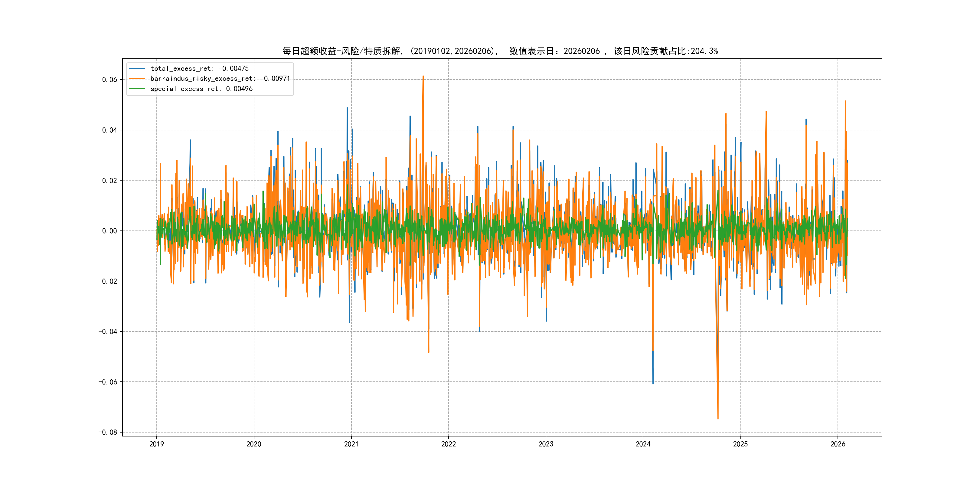
Task: Click the 2025 x-axis tick label
Action: click(740, 444)
